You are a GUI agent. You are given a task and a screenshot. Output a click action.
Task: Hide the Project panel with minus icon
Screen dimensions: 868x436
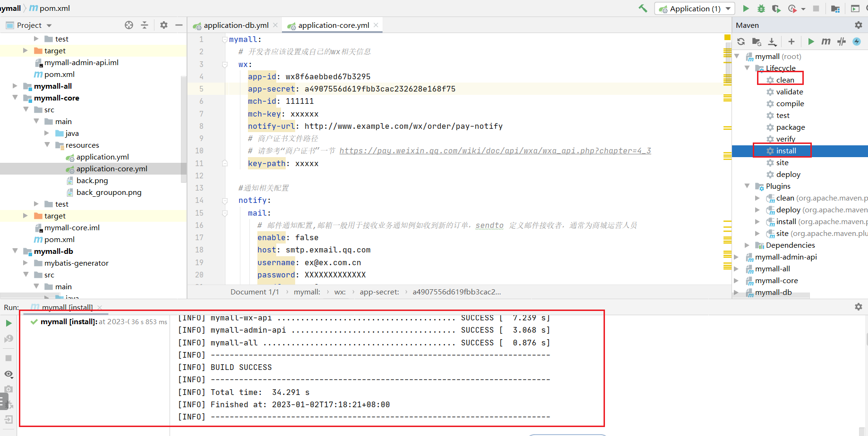[x=179, y=25]
